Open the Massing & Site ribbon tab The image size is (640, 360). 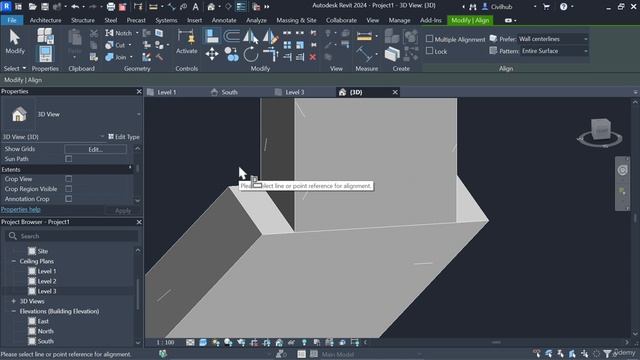pyautogui.click(x=296, y=20)
